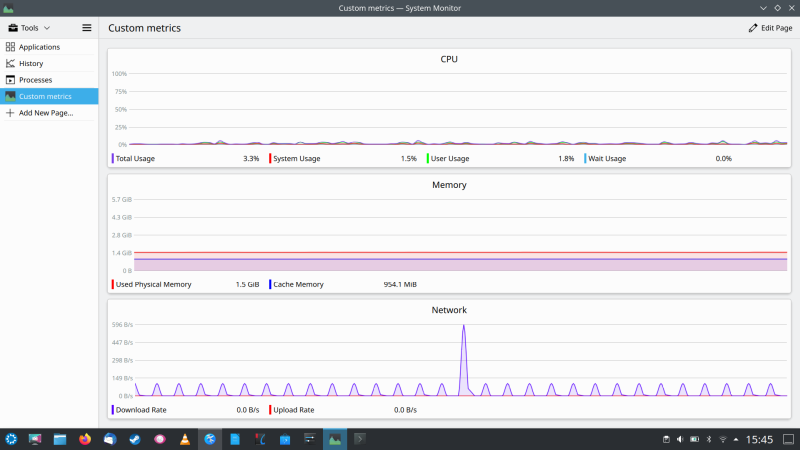This screenshot has height=450, width=800.
Task: Open the hamburger menu in sidebar header
Action: pos(87,28)
